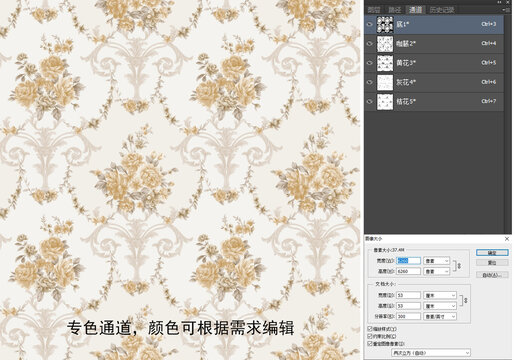Toggle visibility eye of channel 灰花4
This screenshot has height=360, width=515.
point(369,82)
